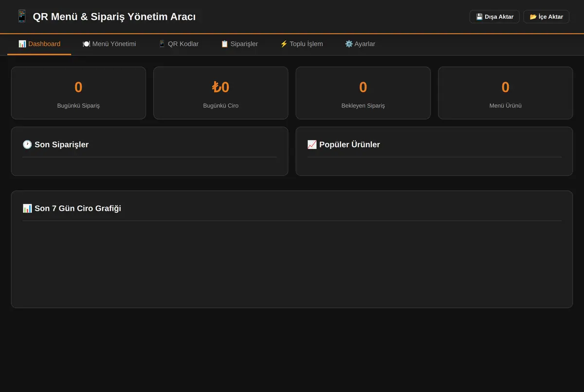Select the "Menü Ürünü" card label
Screen dimensions: 584x392
click(x=506, y=106)
